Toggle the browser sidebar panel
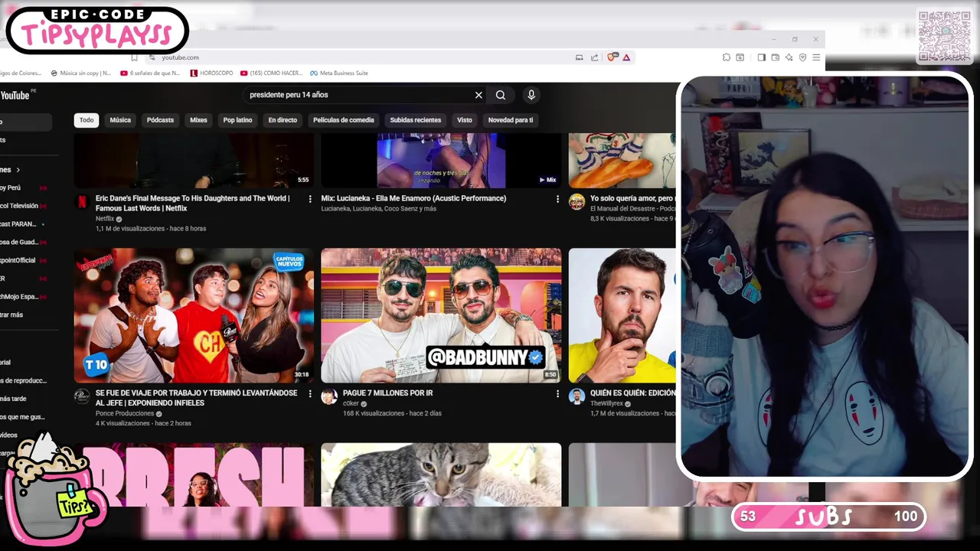Viewport: 980px width, 551px height. [761, 57]
